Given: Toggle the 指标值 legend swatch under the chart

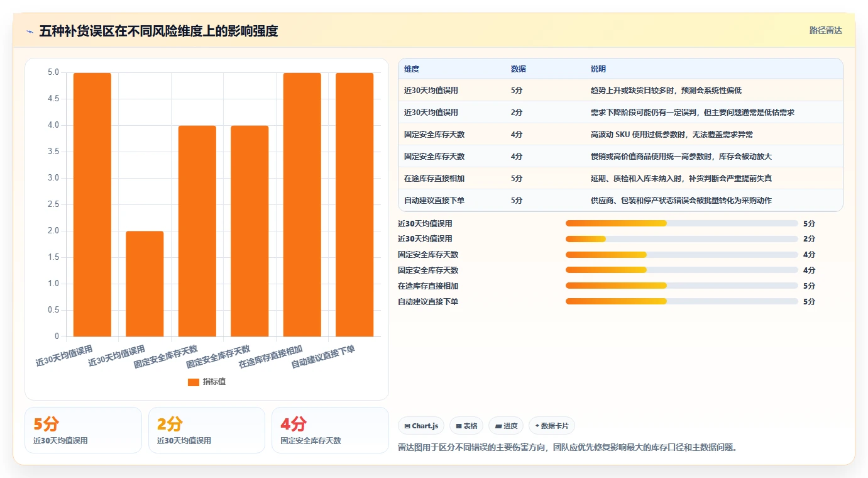Looking at the screenshot, I should click(x=194, y=382).
